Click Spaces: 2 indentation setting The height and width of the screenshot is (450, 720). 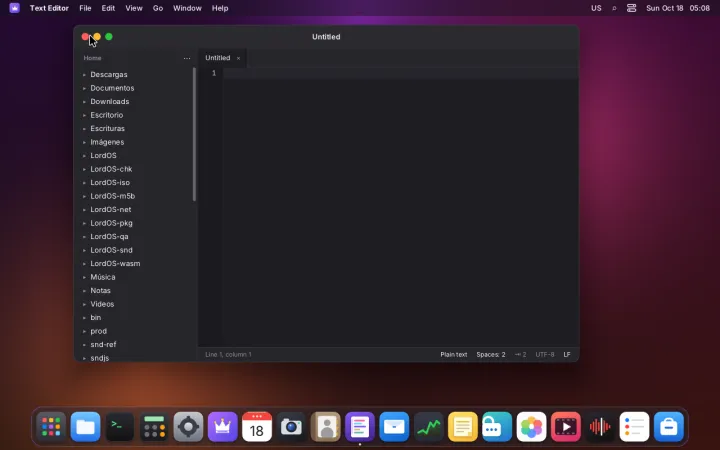[491, 354]
